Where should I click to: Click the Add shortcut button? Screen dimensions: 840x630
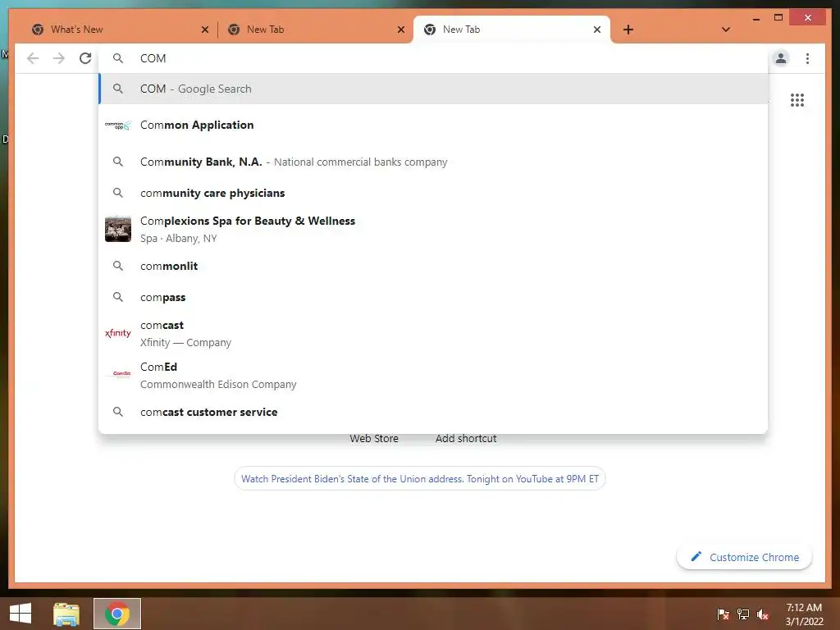click(466, 438)
